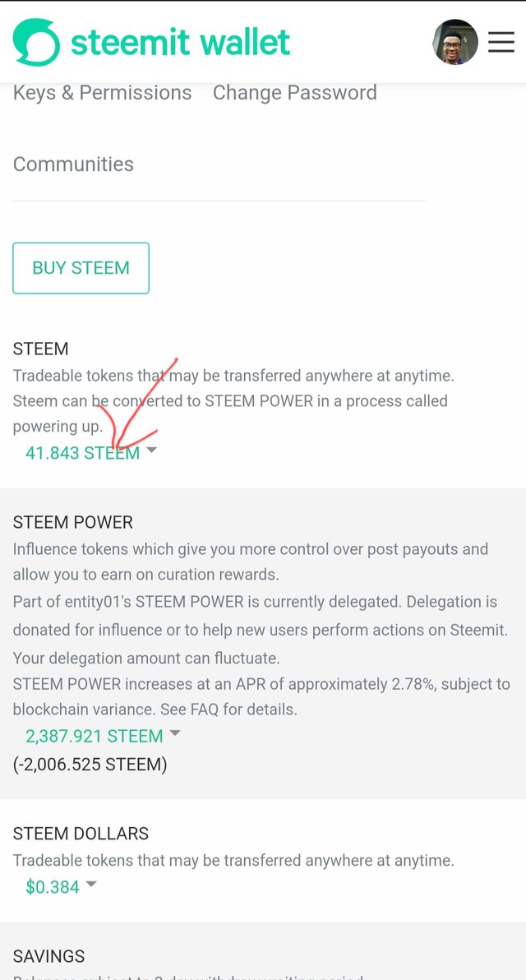Click the delegated (-2,006.525 STEEM) amount
This screenshot has height=980, width=526.
(x=90, y=765)
